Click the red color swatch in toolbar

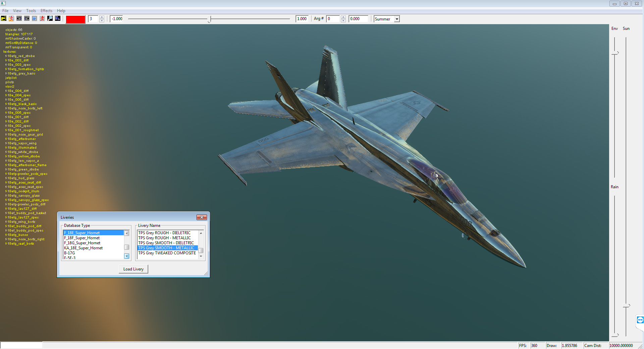point(75,19)
